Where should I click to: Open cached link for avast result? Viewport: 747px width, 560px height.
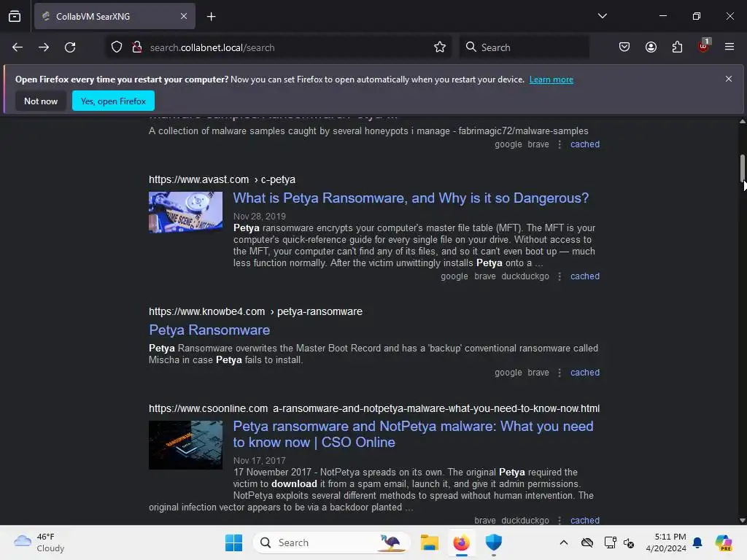tap(585, 276)
